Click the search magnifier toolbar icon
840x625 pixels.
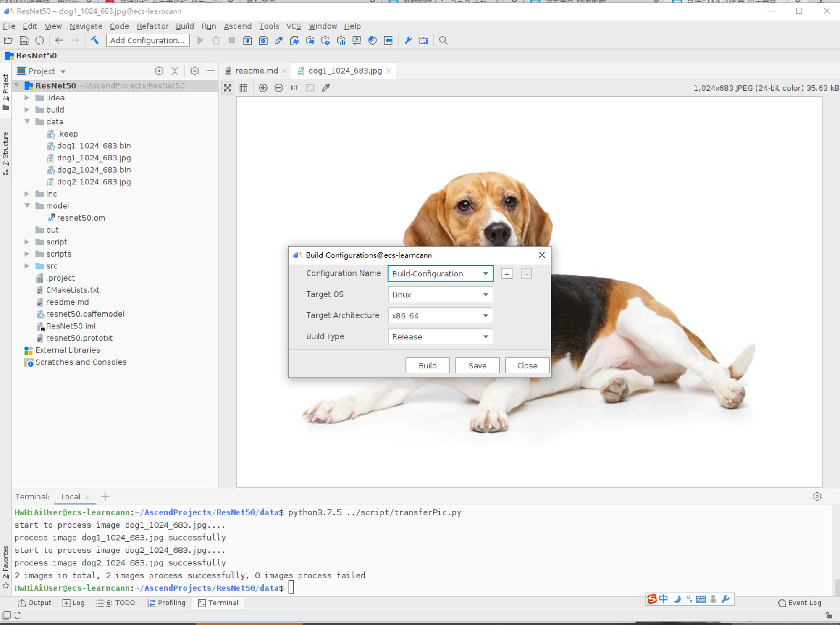coord(443,40)
